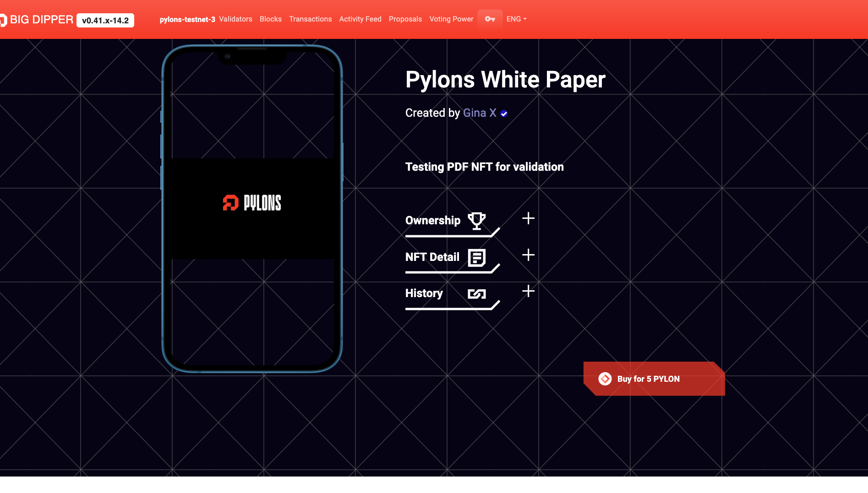Select the key icon in the navigation bar
This screenshot has width=868, height=493.
tap(490, 19)
